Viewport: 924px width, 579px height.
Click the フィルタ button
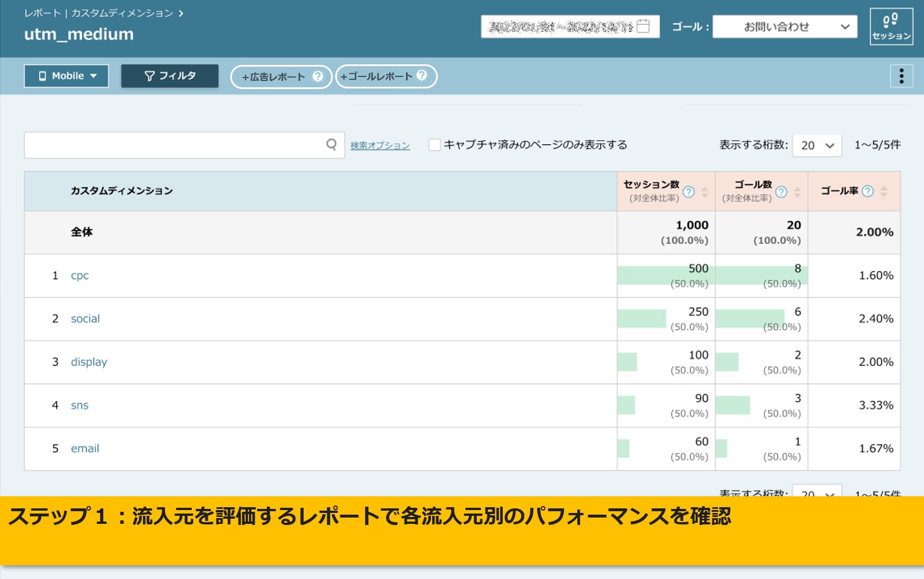click(170, 76)
